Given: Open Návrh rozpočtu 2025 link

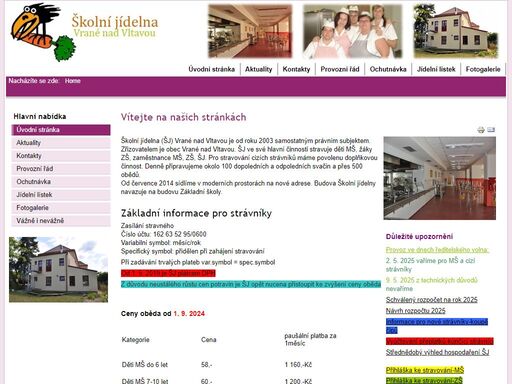Looking at the screenshot, I should click(416, 311).
